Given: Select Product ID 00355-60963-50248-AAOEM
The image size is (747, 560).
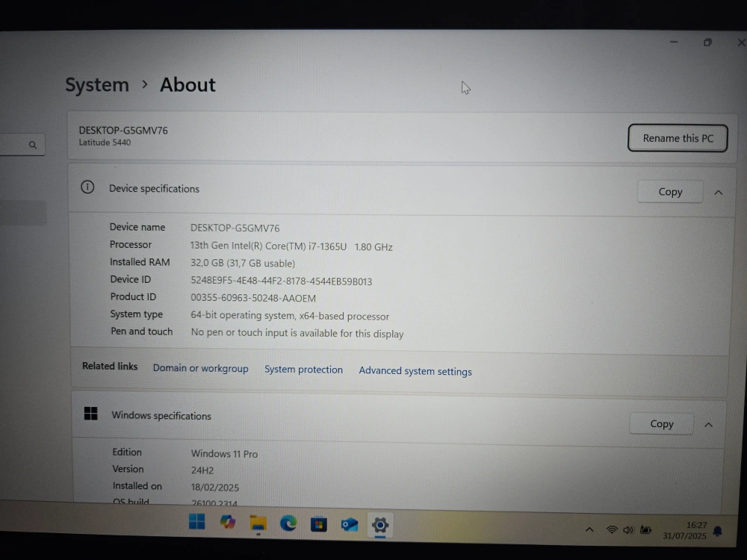Looking at the screenshot, I should point(253,298).
